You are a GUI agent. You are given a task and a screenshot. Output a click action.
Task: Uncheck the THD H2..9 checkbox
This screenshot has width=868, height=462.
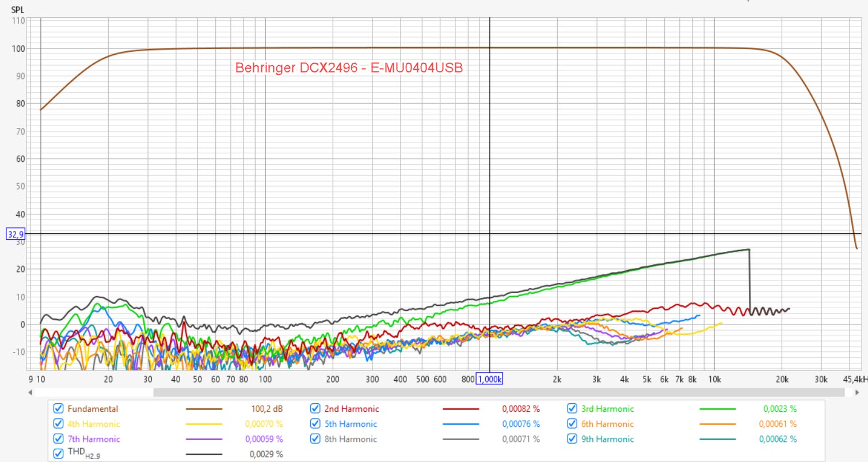point(58,454)
